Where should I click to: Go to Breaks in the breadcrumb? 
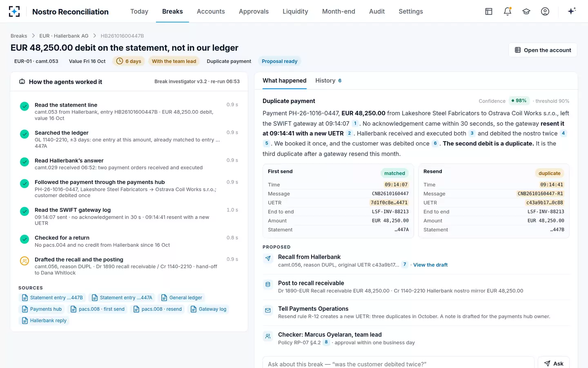(x=19, y=36)
